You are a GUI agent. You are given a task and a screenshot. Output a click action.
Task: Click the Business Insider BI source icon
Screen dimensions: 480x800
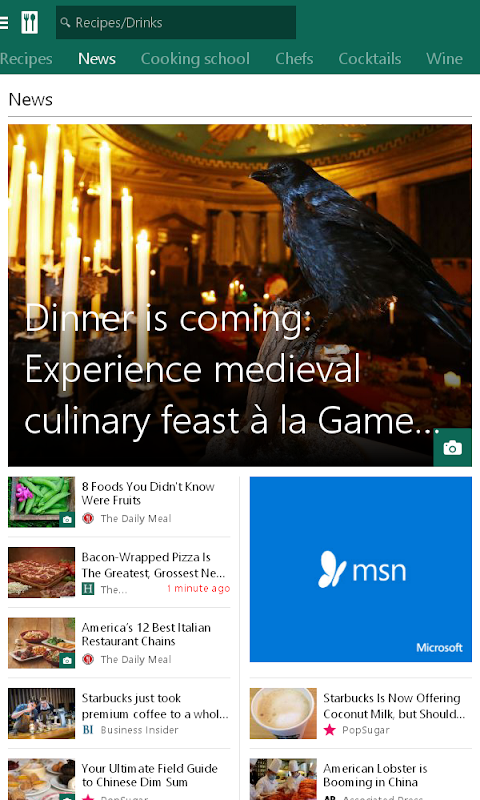88,730
